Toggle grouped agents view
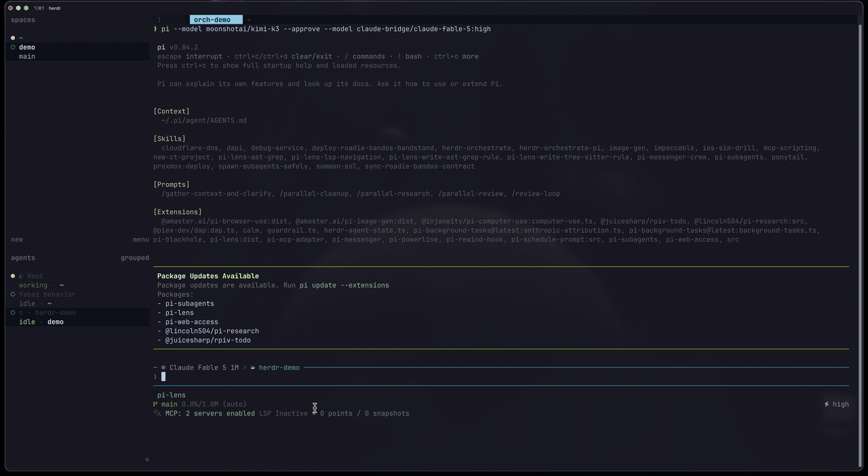 134,258
